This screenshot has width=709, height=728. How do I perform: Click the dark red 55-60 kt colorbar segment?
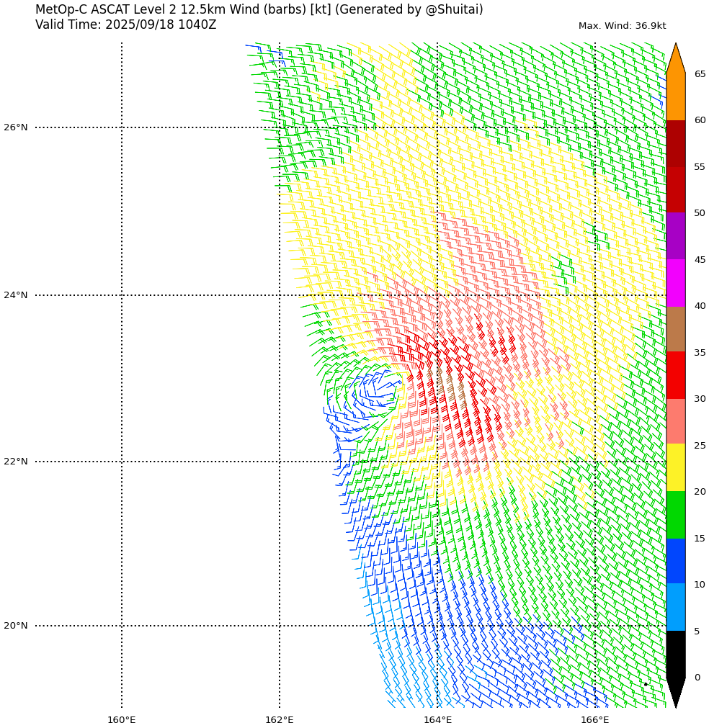676,143
